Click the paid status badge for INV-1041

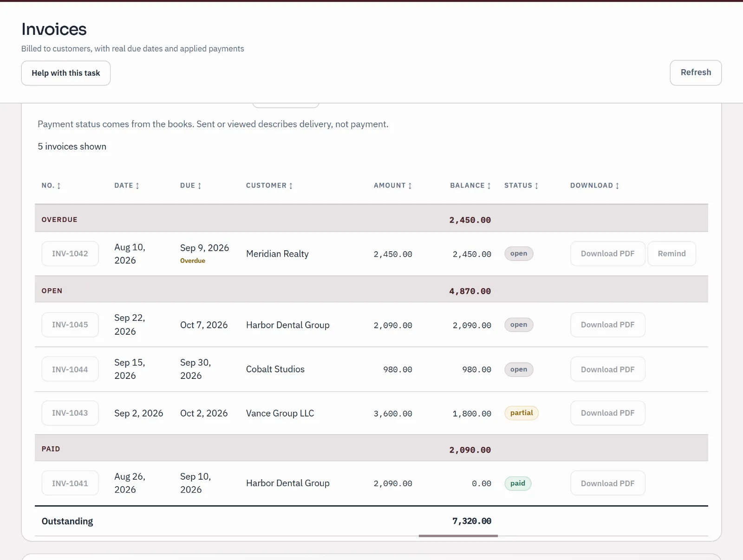[x=518, y=483]
